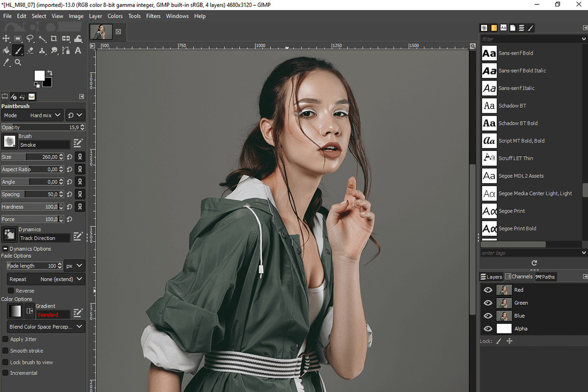Open the Filters menu

click(153, 16)
